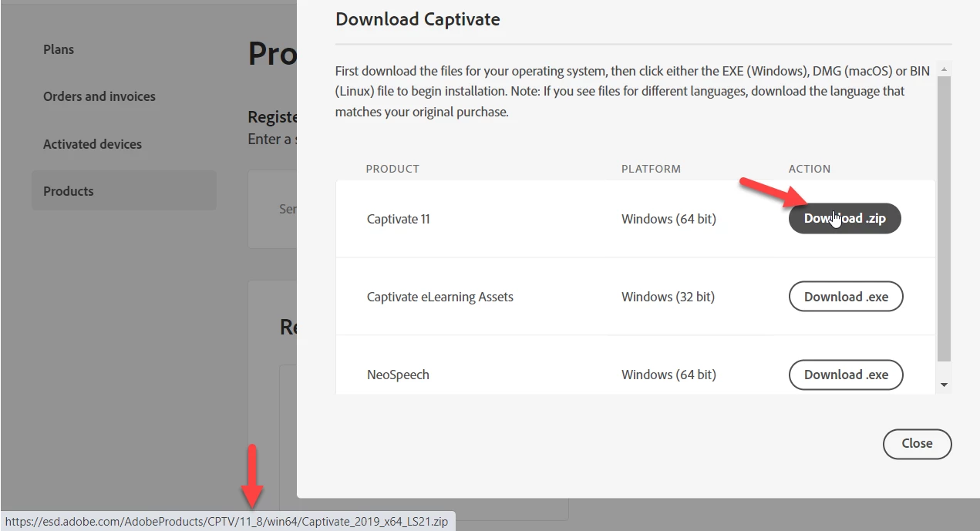980x531 pixels.
Task: Select Products in the sidebar
Action: 124,191
